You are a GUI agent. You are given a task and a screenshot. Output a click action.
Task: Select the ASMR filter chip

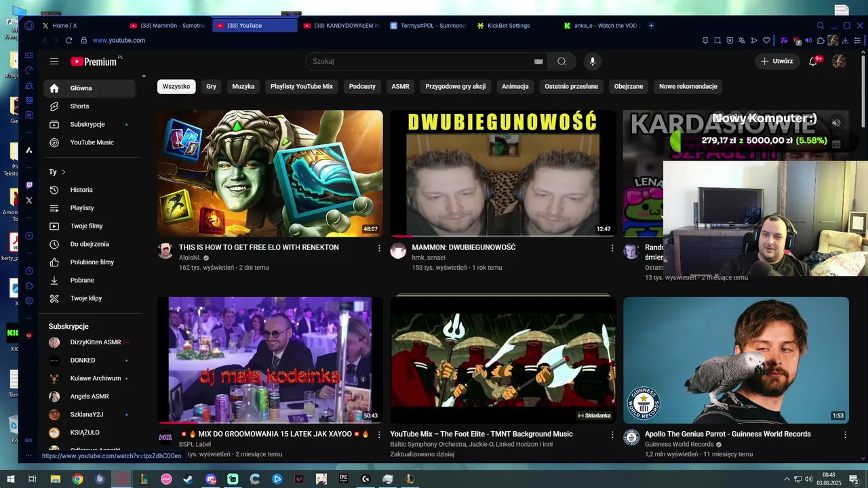click(400, 87)
